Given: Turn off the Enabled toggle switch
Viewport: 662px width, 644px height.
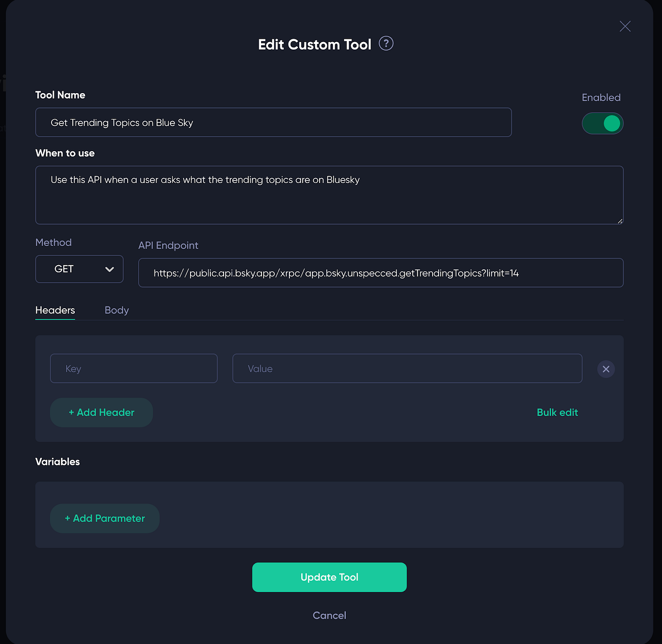Looking at the screenshot, I should point(602,123).
